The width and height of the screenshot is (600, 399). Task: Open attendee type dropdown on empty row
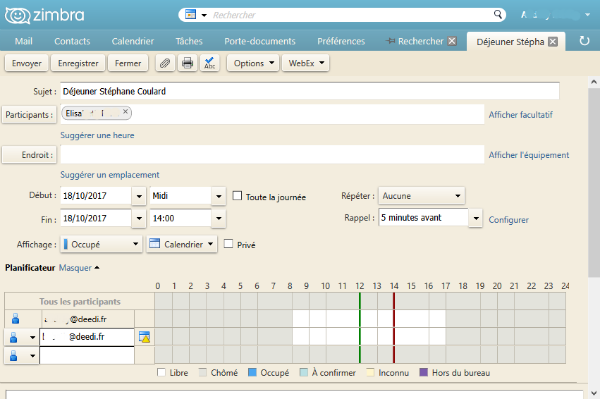[x=33, y=356]
